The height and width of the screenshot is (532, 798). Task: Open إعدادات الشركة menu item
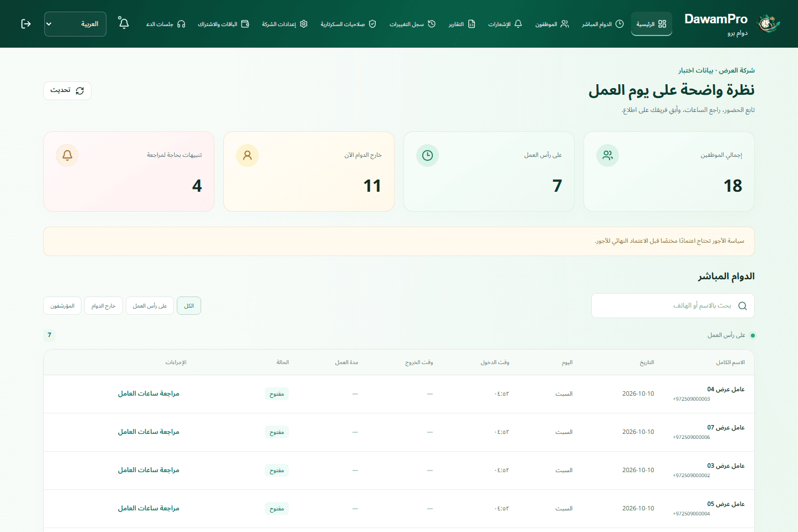[x=285, y=24]
